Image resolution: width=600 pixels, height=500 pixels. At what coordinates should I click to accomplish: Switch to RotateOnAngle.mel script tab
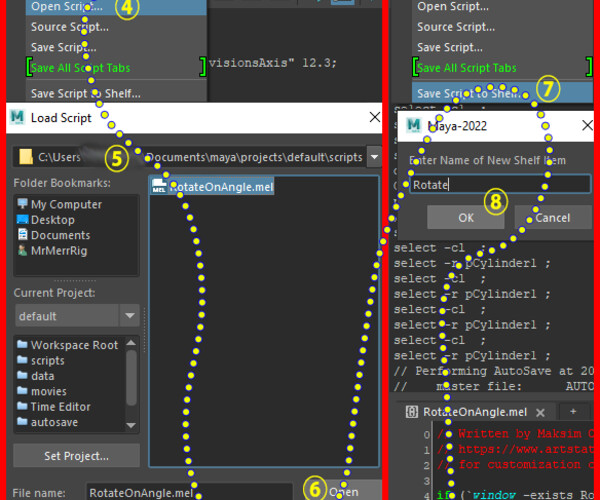tap(475, 412)
